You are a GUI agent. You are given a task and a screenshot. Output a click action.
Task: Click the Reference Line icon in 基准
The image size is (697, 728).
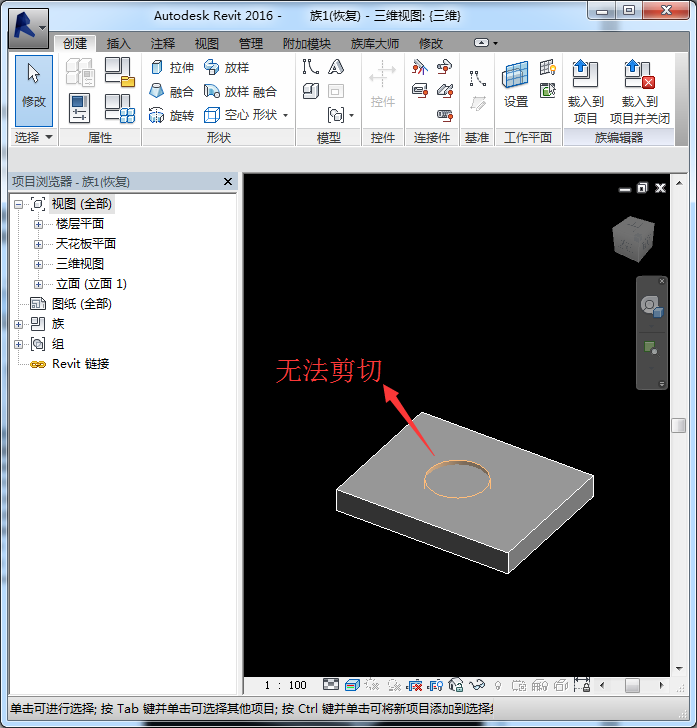coord(477,79)
